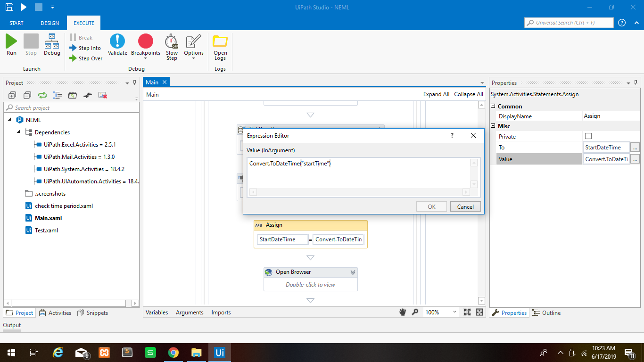Image resolution: width=644 pixels, height=362 pixels.
Task: Click the quick-access Run icon in title bar
Action: tap(24, 7)
